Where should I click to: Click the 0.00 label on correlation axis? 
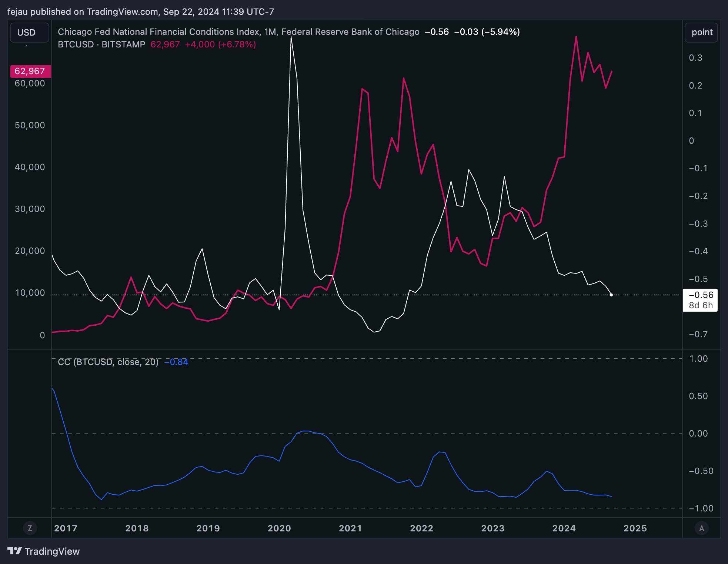pyautogui.click(x=698, y=434)
